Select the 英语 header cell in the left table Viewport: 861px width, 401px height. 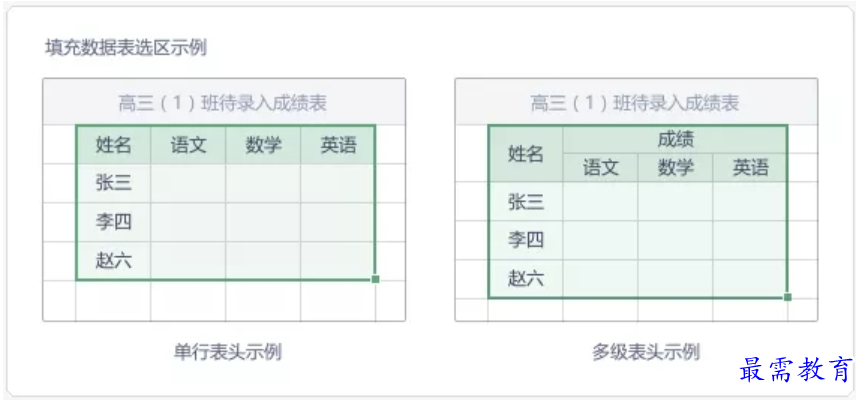338,145
